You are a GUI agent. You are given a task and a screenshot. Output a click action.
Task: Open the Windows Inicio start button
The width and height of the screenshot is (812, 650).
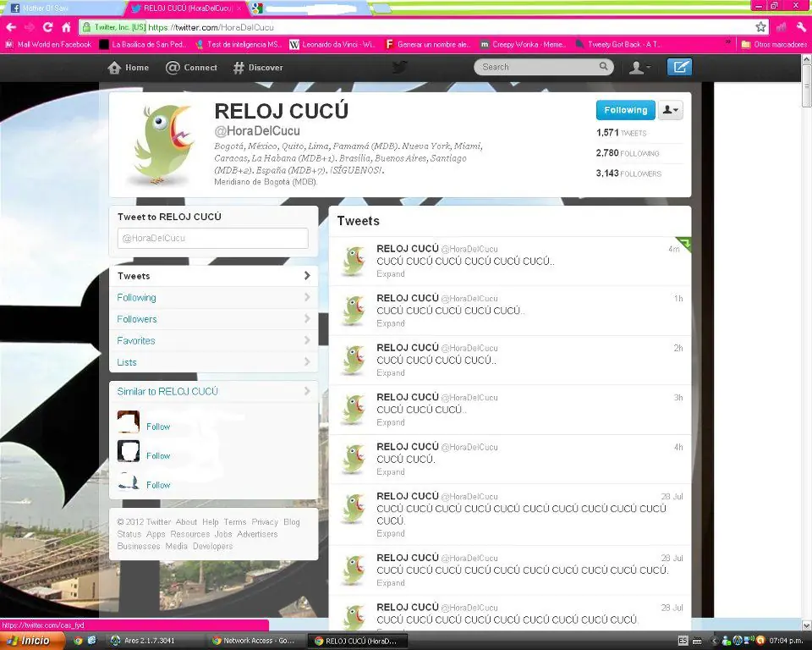(x=32, y=641)
